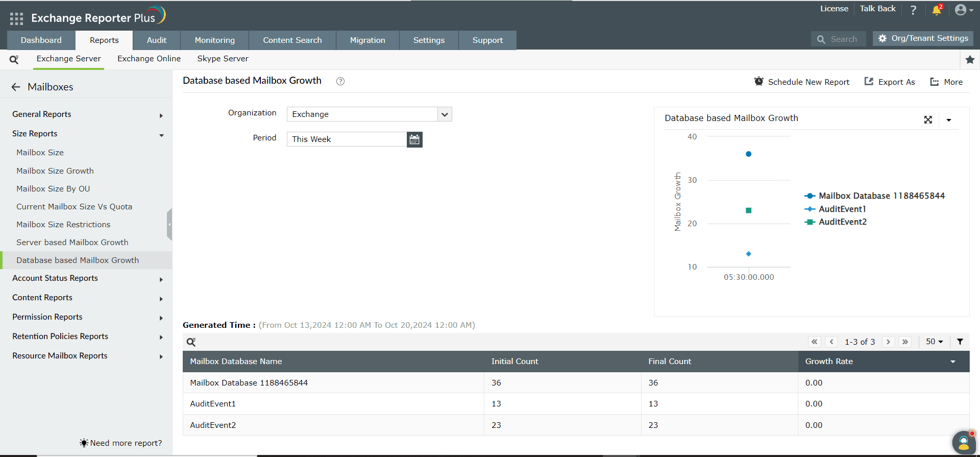
Task: Toggle AuditEvent2 series in chart legend
Action: [x=836, y=222]
